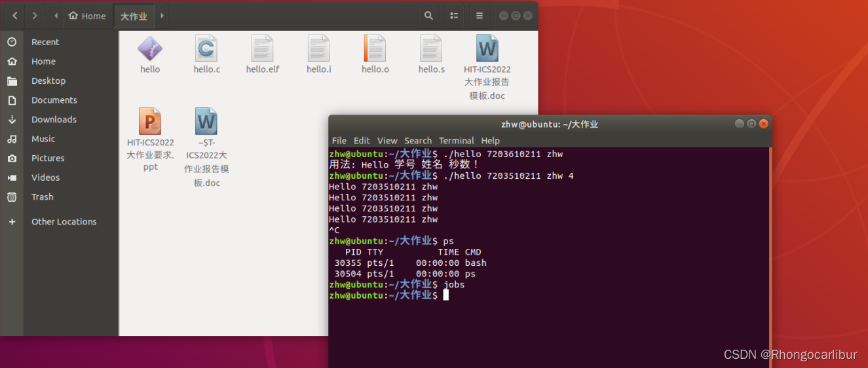The width and height of the screenshot is (868, 368).
Task: Select the ~$T-ICS2022 temp doc file icon
Action: click(x=206, y=121)
